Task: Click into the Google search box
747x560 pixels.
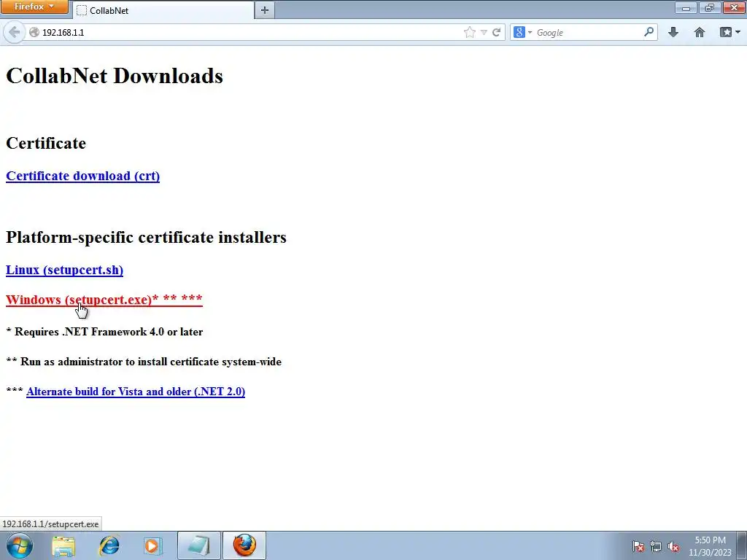Action: [x=589, y=32]
